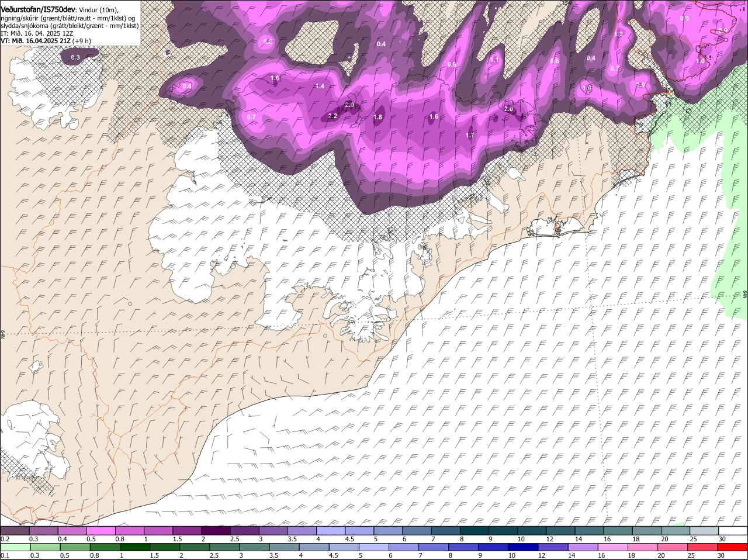748x560 pixels.
Task: Select the grey-green 3 swatch in lower legend
Action: tap(254, 547)
